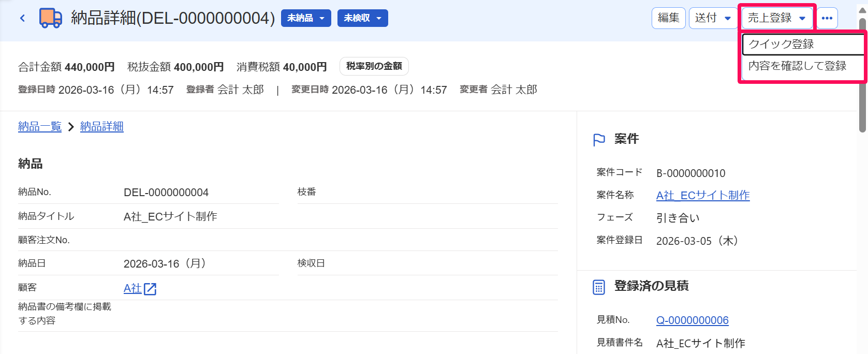Show 税率別の金額 breakdown
868x354 pixels.
point(374,66)
